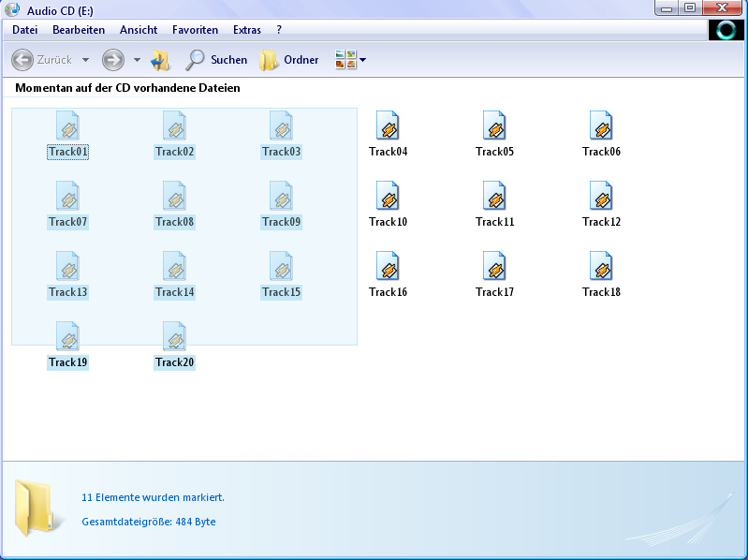Click the Audio CD title bar icon
Viewport: 748px width, 560px height.
12,10
